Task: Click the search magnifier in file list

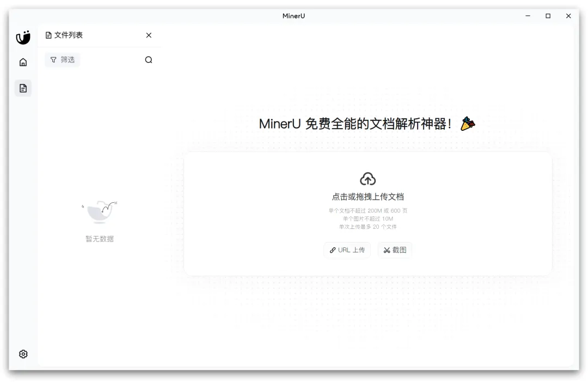Action: pyautogui.click(x=149, y=60)
